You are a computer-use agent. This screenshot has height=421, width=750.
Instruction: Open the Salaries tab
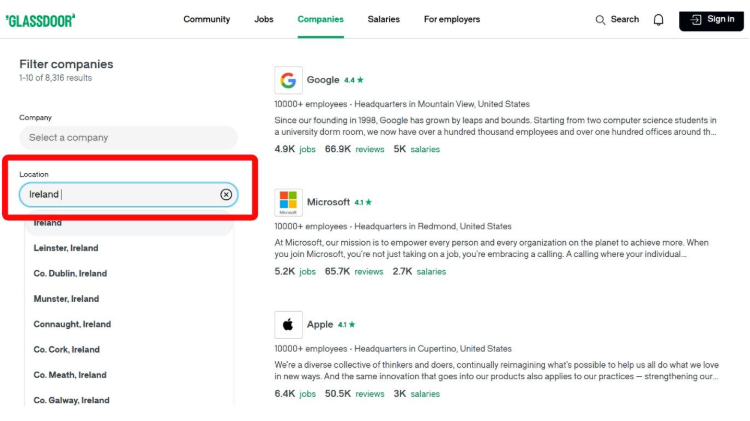coord(384,19)
